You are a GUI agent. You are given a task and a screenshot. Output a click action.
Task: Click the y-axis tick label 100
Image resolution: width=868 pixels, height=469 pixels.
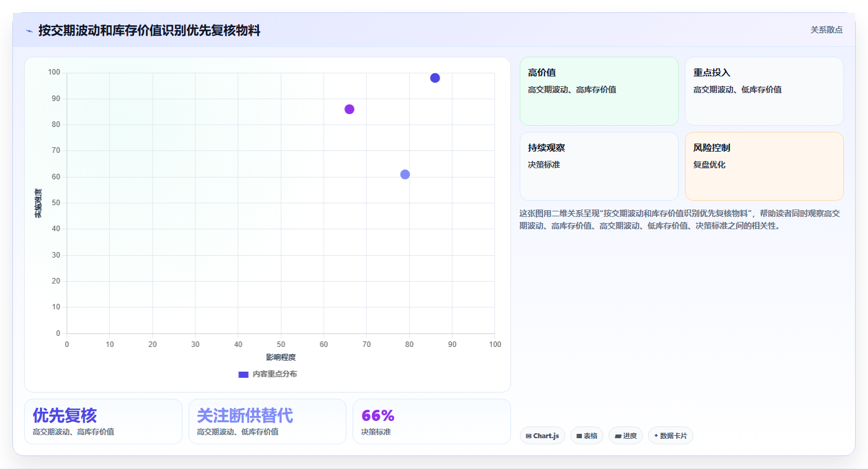[54, 73]
